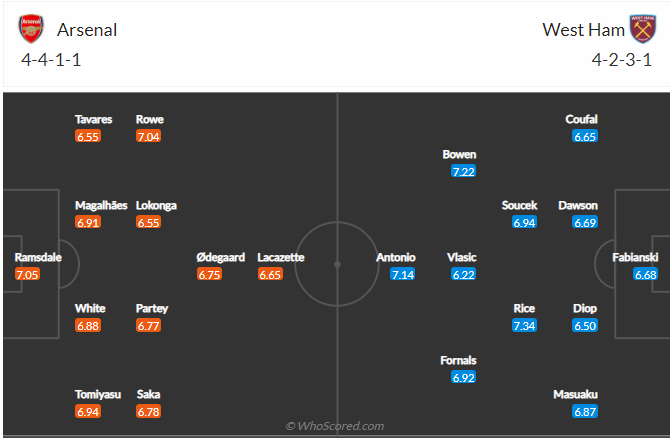Image resolution: width=670 pixels, height=438 pixels.
Task: Open Ødegaard's player name
Action: (x=221, y=257)
